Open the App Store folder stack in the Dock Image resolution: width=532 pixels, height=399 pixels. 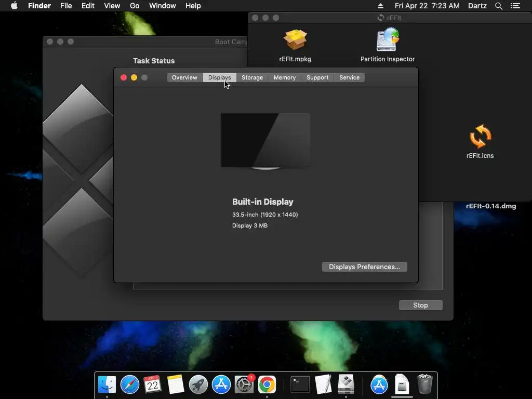(x=379, y=385)
